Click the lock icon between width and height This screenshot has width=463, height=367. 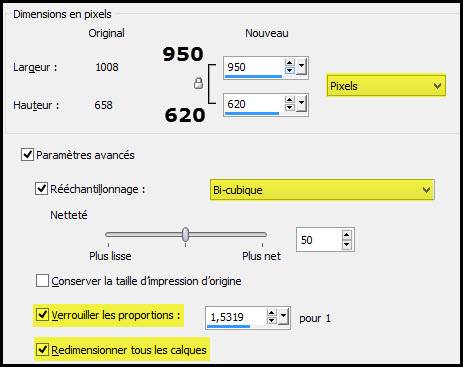tap(198, 83)
